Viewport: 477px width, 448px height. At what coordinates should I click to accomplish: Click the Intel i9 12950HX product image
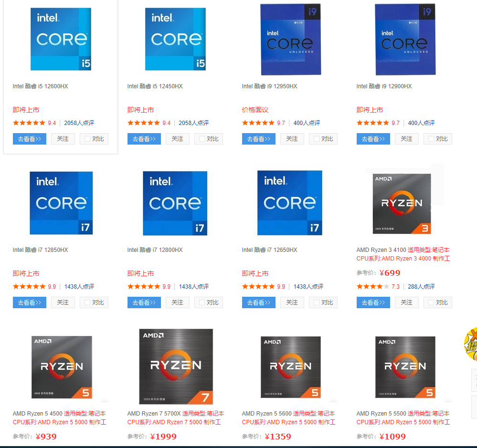click(x=290, y=39)
